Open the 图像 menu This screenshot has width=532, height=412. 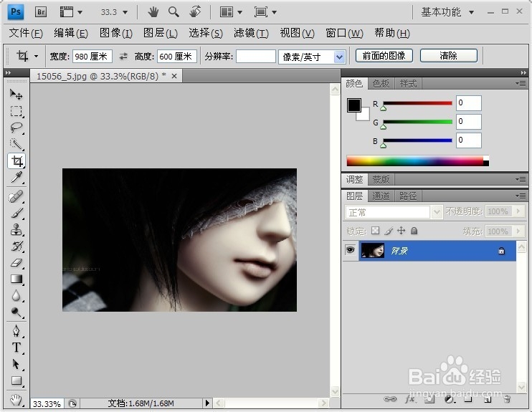click(x=116, y=33)
